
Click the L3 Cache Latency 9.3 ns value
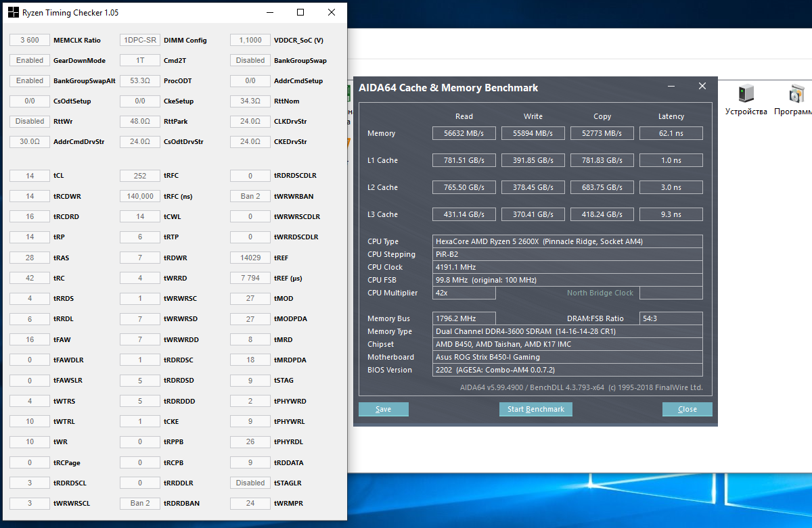point(671,214)
